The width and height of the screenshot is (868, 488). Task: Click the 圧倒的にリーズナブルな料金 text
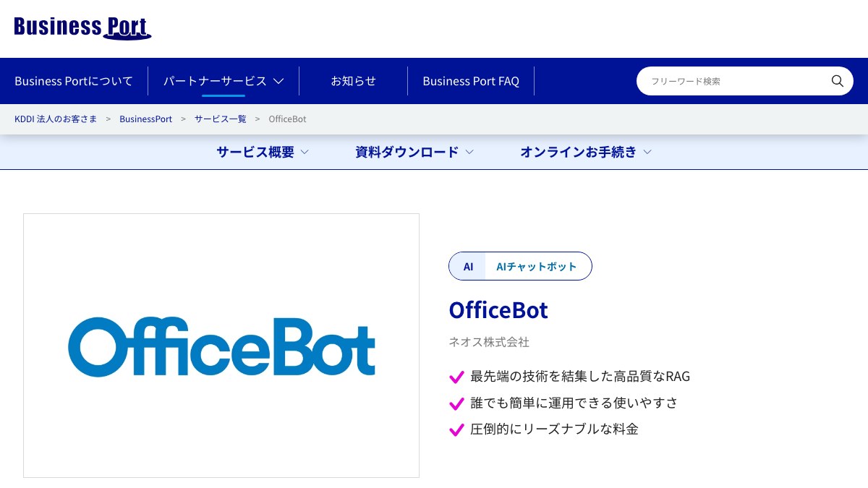554,429
